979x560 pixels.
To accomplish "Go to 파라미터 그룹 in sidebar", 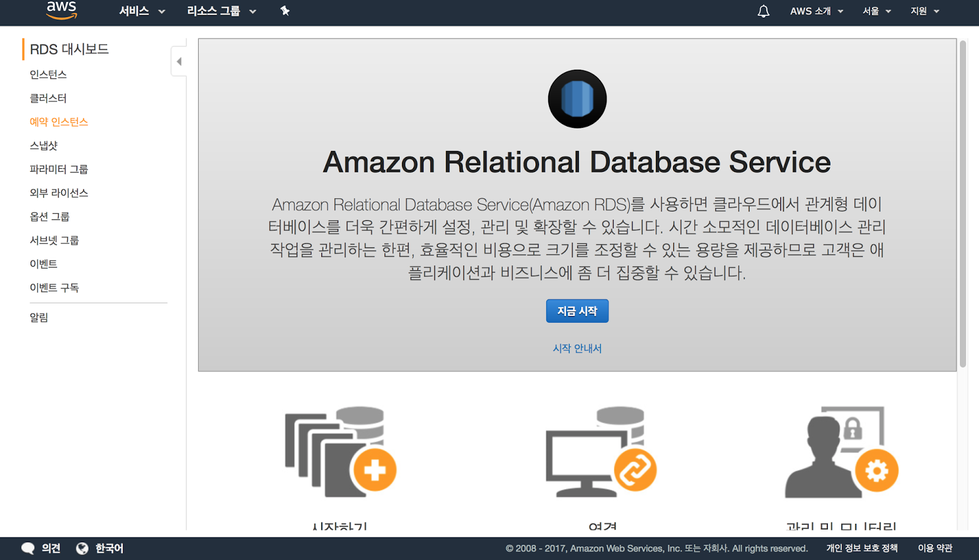I will click(x=59, y=169).
